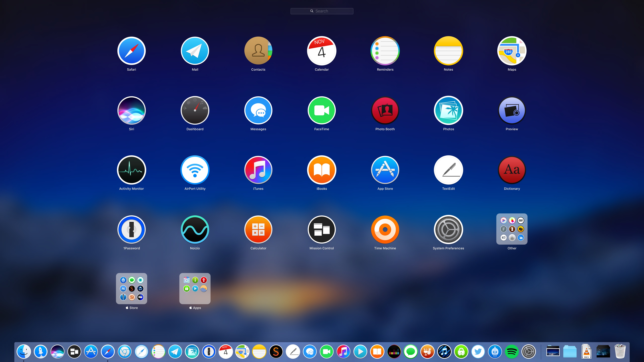The width and height of the screenshot is (644, 362).
Task: Open Activity Monitor
Action: (131, 170)
